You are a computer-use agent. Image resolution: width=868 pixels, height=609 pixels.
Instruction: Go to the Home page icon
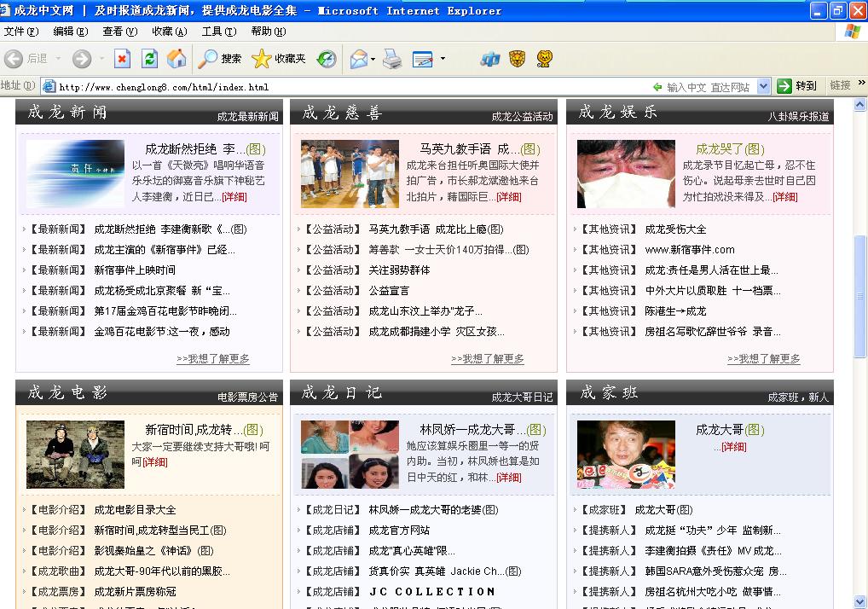point(176,59)
